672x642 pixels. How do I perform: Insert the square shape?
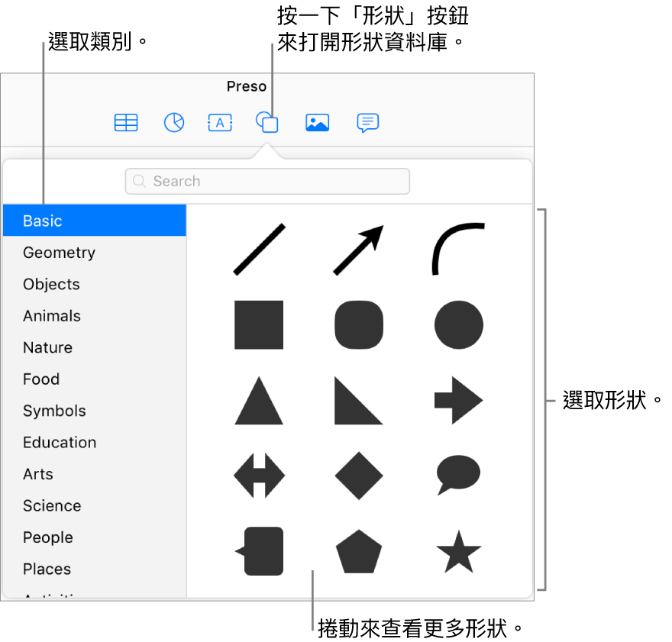pos(259,325)
